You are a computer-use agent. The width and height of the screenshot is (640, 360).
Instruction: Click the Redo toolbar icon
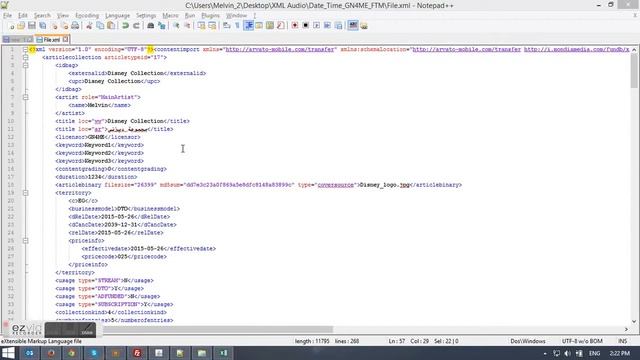click(x=136, y=26)
